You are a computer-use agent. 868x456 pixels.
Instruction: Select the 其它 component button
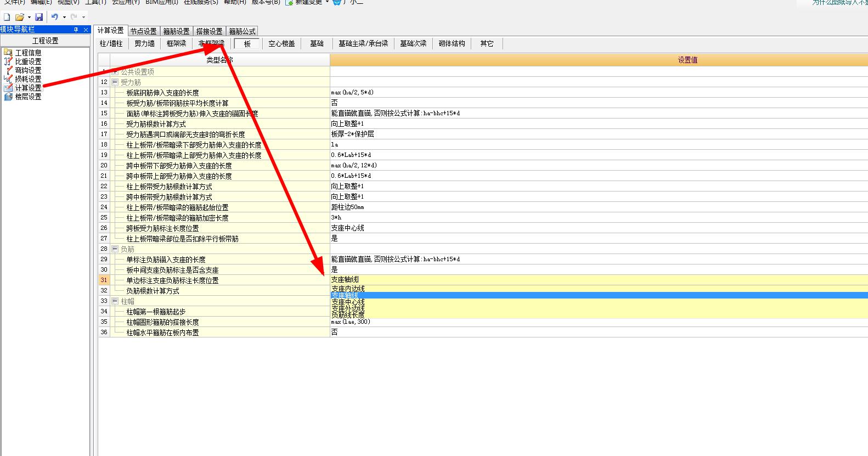[x=487, y=43]
